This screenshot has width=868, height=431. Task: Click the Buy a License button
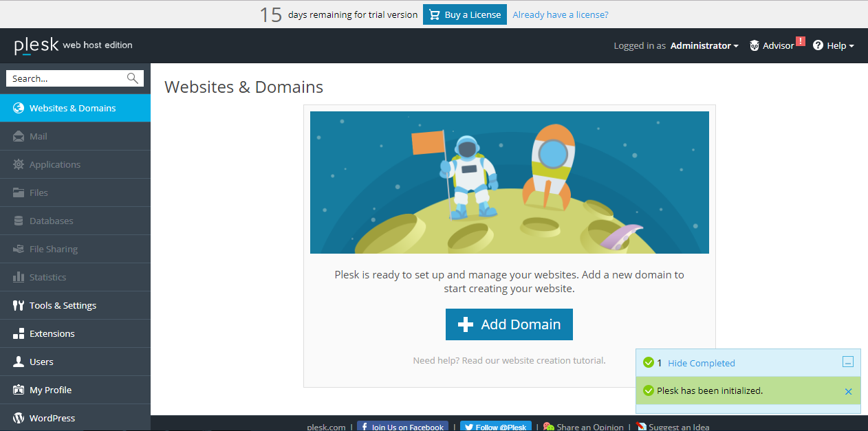(x=465, y=14)
